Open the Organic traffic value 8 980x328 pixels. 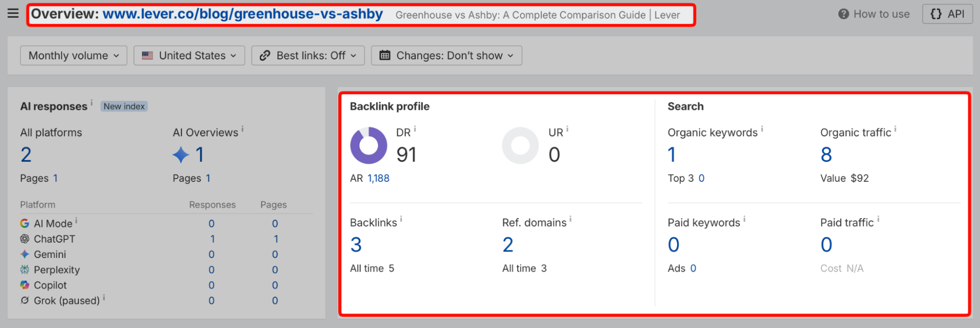coord(826,155)
